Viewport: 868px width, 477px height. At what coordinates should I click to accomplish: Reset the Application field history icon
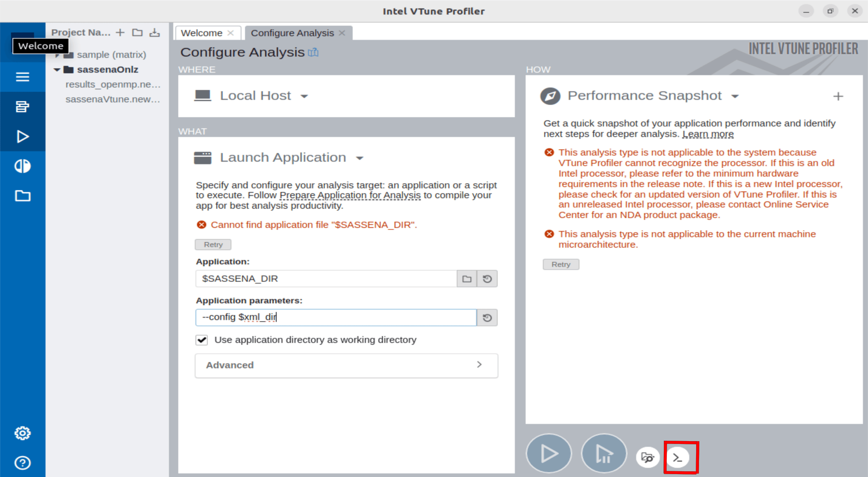pyautogui.click(x=487, y=279)
